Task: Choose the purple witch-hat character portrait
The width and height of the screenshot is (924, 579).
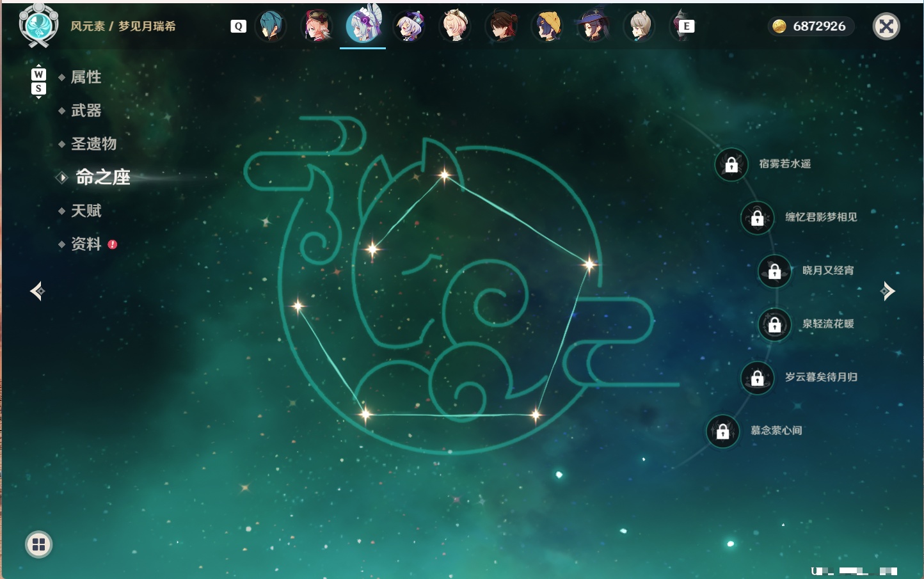Action: coord(593,26)
